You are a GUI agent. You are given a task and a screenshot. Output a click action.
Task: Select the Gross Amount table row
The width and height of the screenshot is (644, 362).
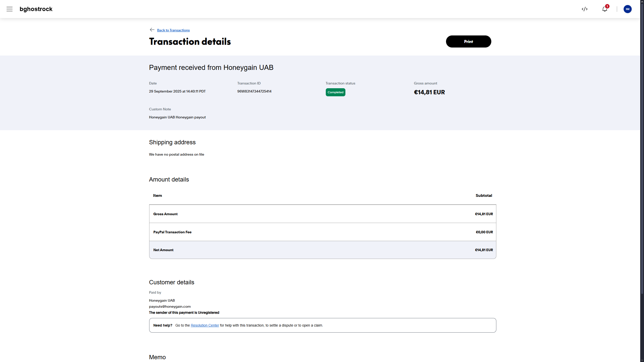point(323,214)
